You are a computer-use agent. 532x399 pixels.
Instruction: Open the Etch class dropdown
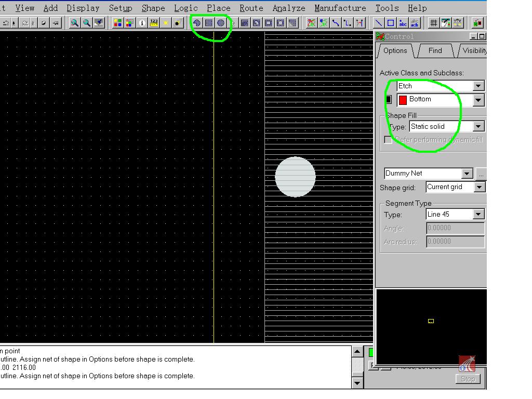[478, 86]
